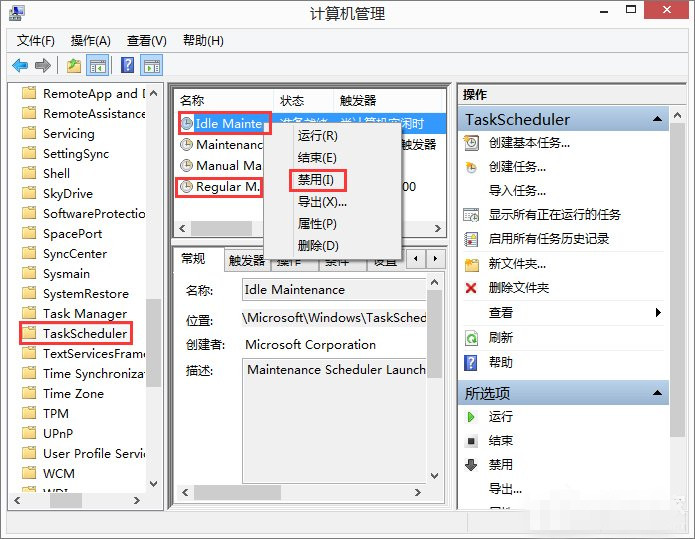Choose 运行(R) in the context menu
Image resolution: width=695 pixels, height=539 pixels.
(x=332, y=136)
